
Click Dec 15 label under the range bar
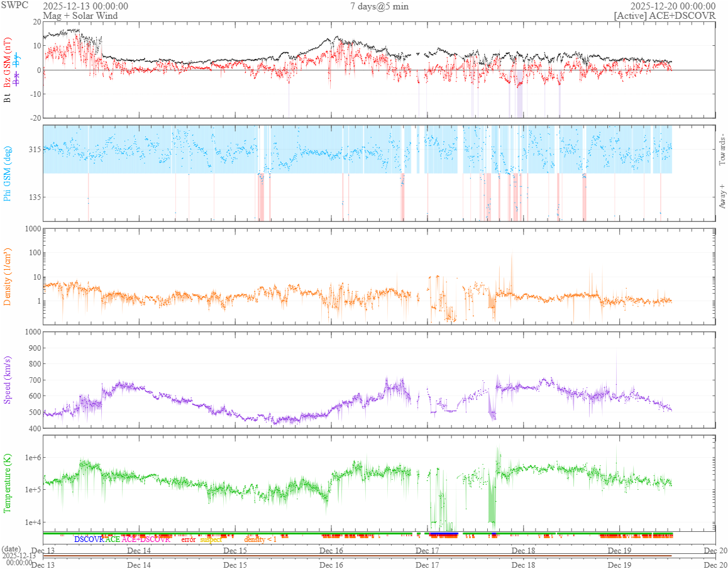[x=235, y=565]
